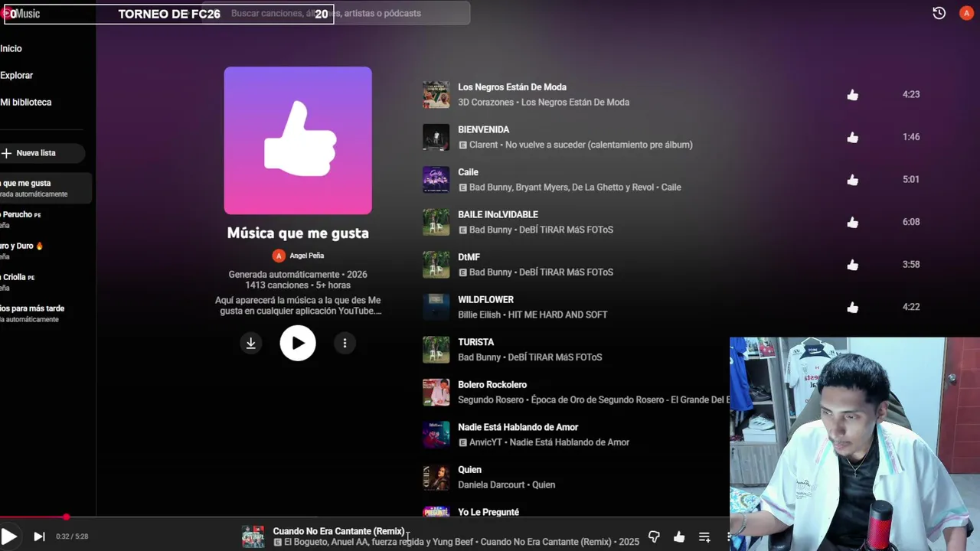Click the WILDFLOWER album thumbnail
The image size is (980, 551).
coord(436,307)
